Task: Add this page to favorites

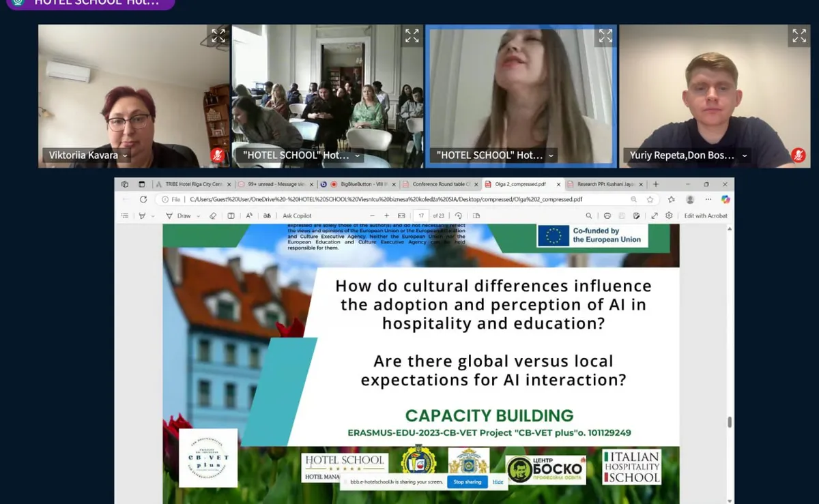Action: [x=650, y=199]
